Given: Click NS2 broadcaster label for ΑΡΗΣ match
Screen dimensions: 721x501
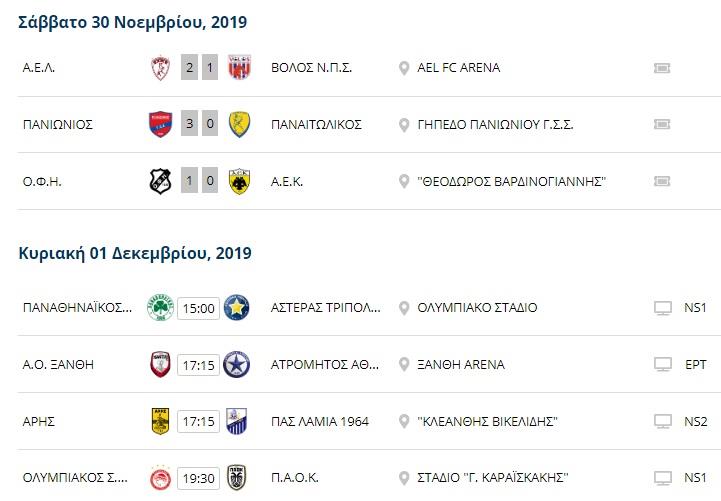Looking at the screenshot, I should pos(695,421).
